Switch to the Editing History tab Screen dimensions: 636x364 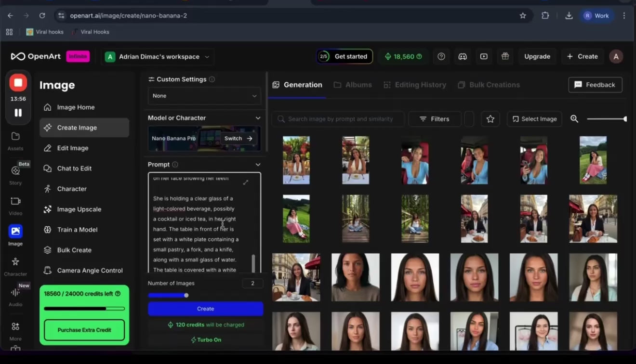[x=415, y=85]
